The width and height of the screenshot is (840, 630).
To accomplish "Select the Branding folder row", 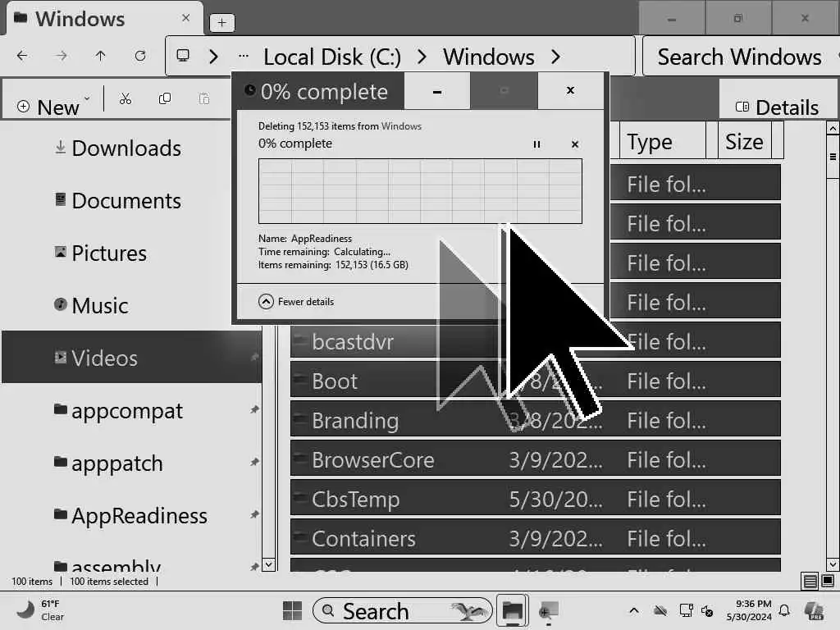I will 535,421.
